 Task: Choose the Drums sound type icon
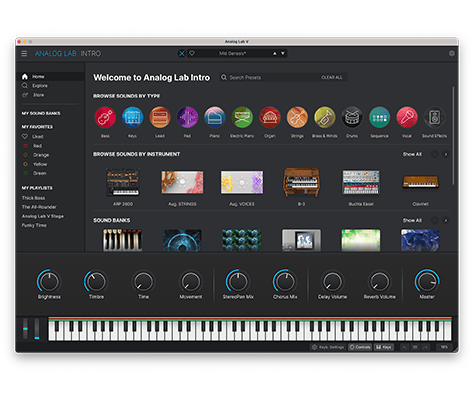coord(352,117)
